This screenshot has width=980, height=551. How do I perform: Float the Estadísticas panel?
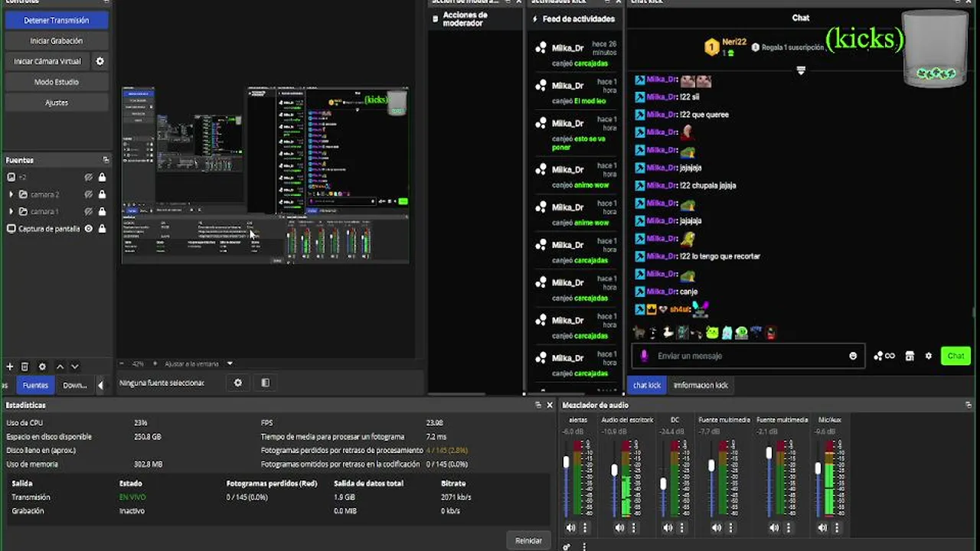[x=537, y=405]
